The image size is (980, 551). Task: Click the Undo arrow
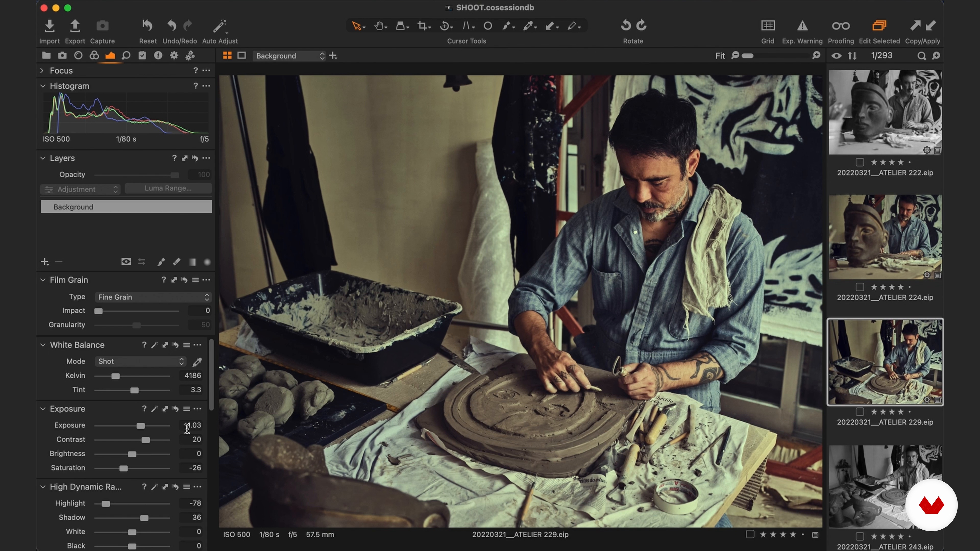pos(172,26)
